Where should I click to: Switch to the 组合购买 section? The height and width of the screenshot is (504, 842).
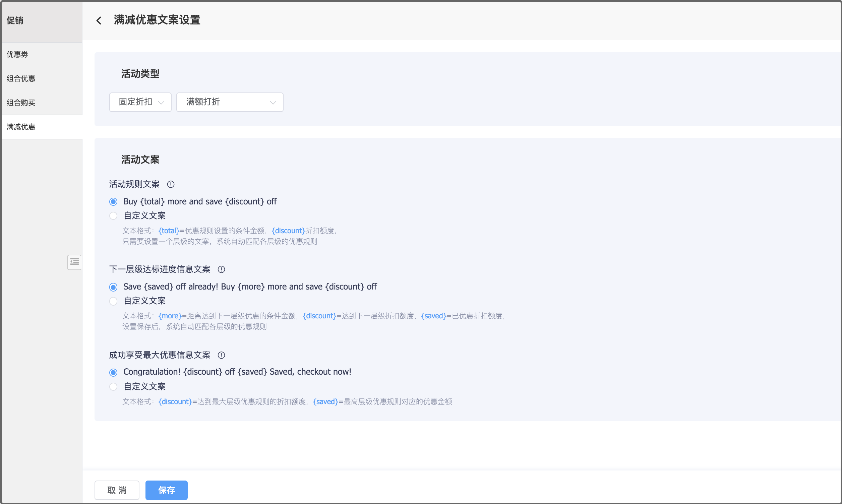click(21, 103)
